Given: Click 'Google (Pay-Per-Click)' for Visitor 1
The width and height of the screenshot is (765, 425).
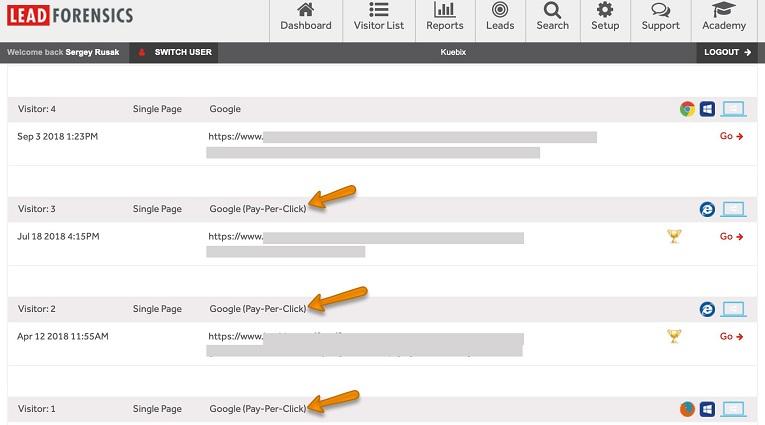Looking at the screenshot, I should click(258, 409).
